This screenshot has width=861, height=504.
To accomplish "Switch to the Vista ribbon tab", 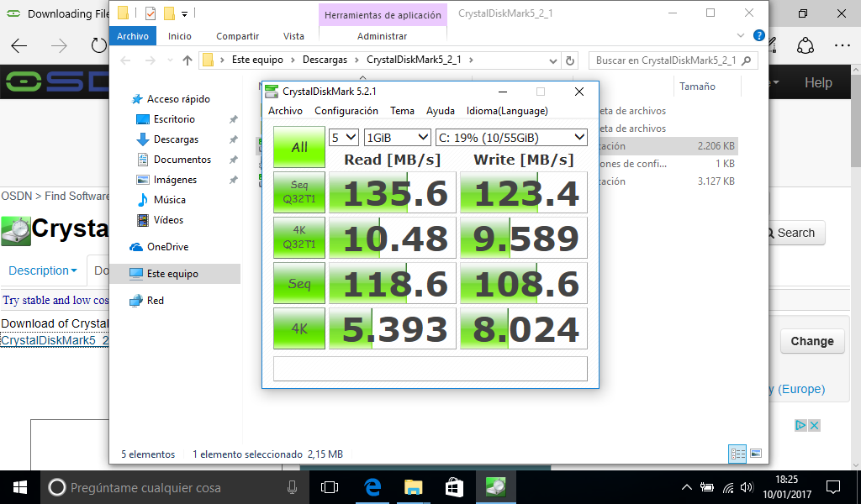I will click(293, 36).
